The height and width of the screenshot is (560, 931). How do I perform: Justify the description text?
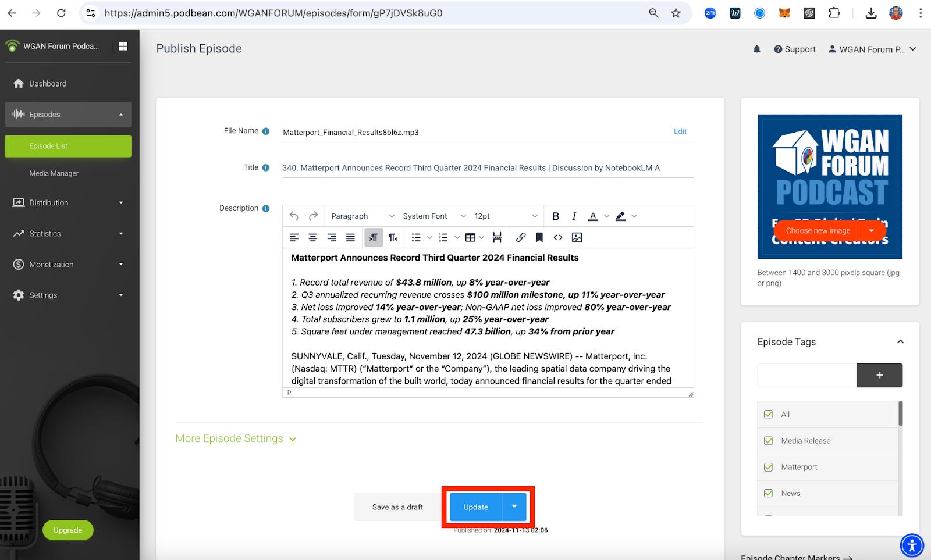350,237
